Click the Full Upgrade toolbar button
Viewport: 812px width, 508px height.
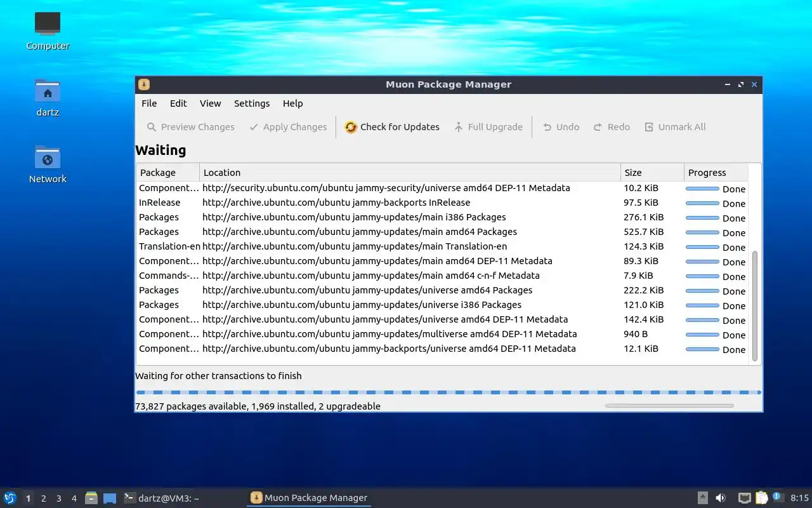click(488, 127)
